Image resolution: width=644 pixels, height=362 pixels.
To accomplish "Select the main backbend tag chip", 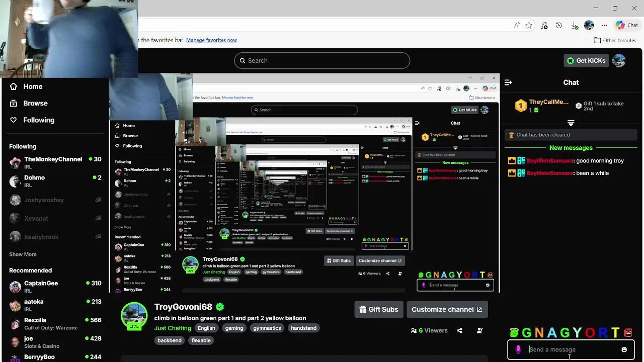I will [x=170, y=340].
